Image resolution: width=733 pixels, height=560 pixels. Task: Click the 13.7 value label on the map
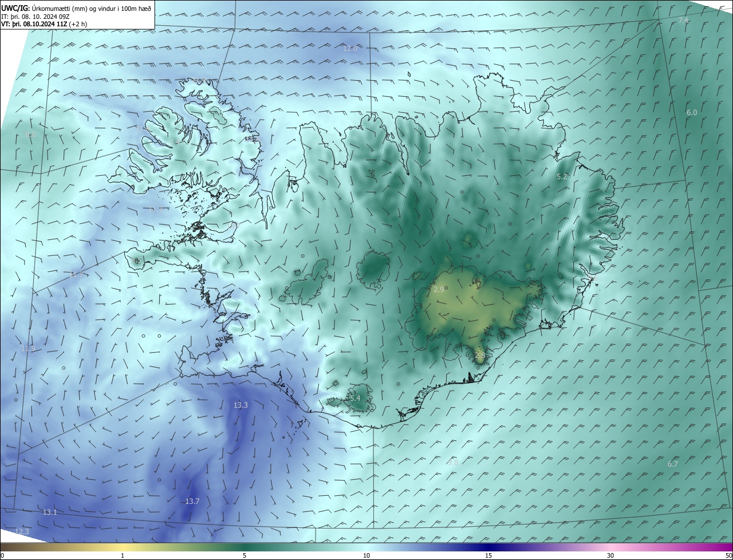coord(192,502)
